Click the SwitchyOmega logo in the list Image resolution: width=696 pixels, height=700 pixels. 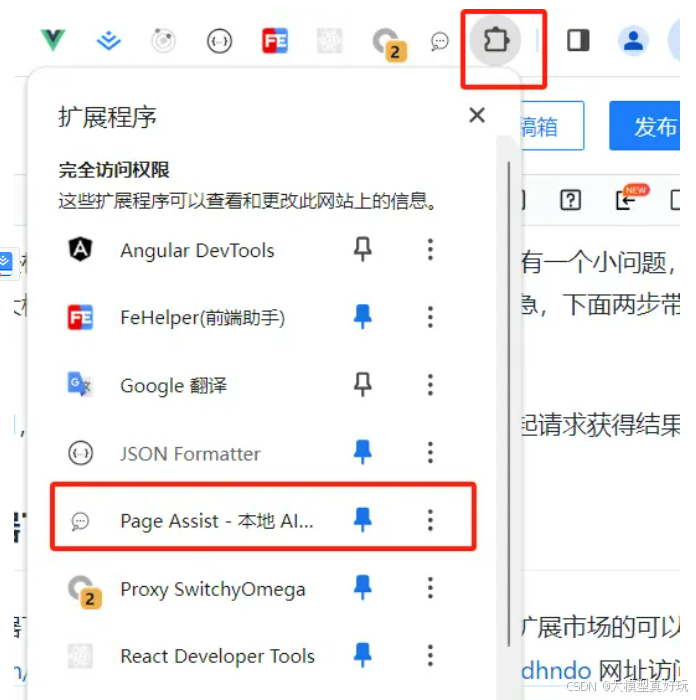pyautogui.click(x=84, y=592)
